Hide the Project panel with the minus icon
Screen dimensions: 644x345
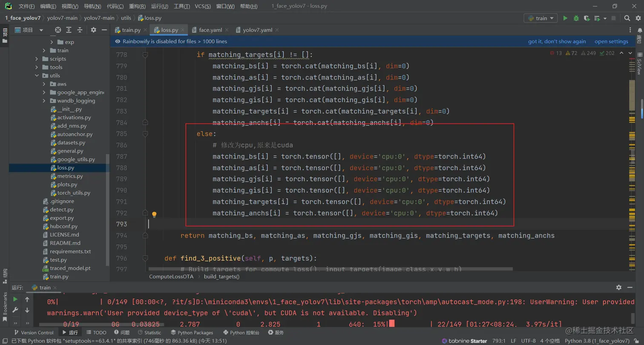104,30
